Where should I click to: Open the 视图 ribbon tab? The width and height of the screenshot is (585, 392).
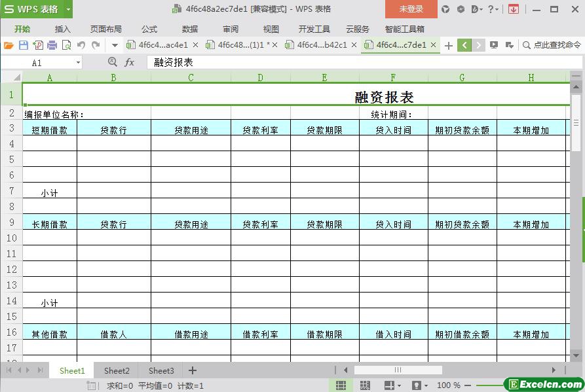pos(271,29)
